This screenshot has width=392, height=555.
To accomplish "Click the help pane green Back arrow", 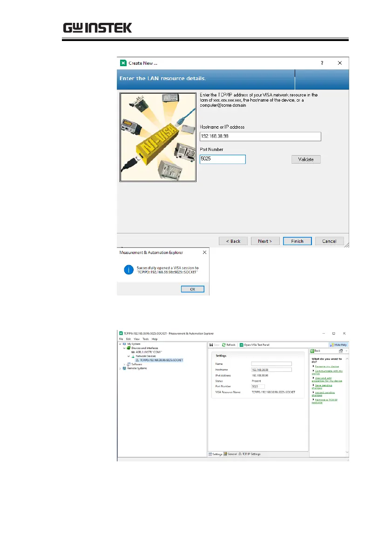I will click(x=316, y=350).
